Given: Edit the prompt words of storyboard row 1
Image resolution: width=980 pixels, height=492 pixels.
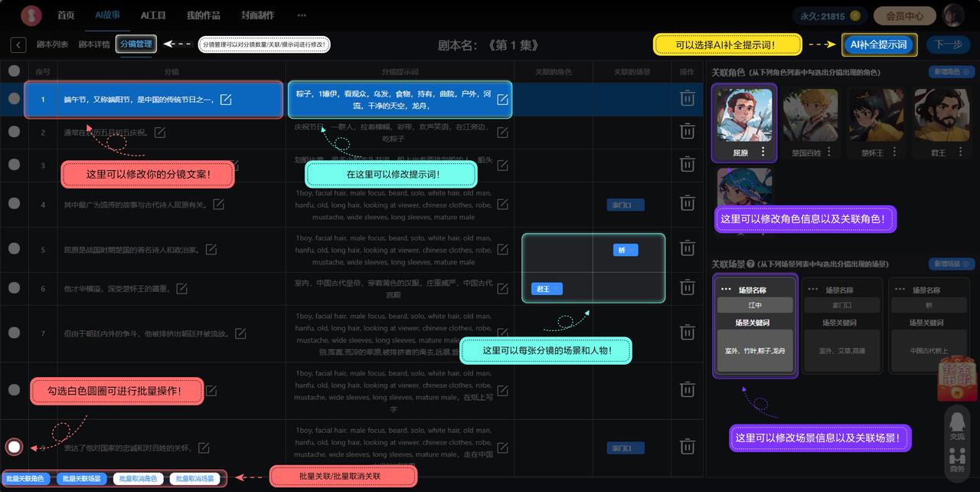Looking at the screenshot, I should coord(502,100).
